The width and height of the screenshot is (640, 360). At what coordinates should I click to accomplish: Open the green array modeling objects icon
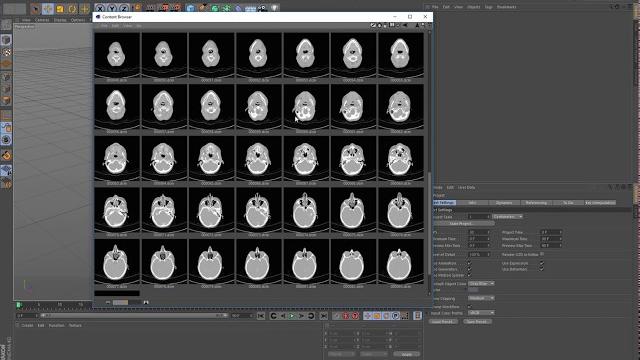pyautogui.click(x=227, y=7)
